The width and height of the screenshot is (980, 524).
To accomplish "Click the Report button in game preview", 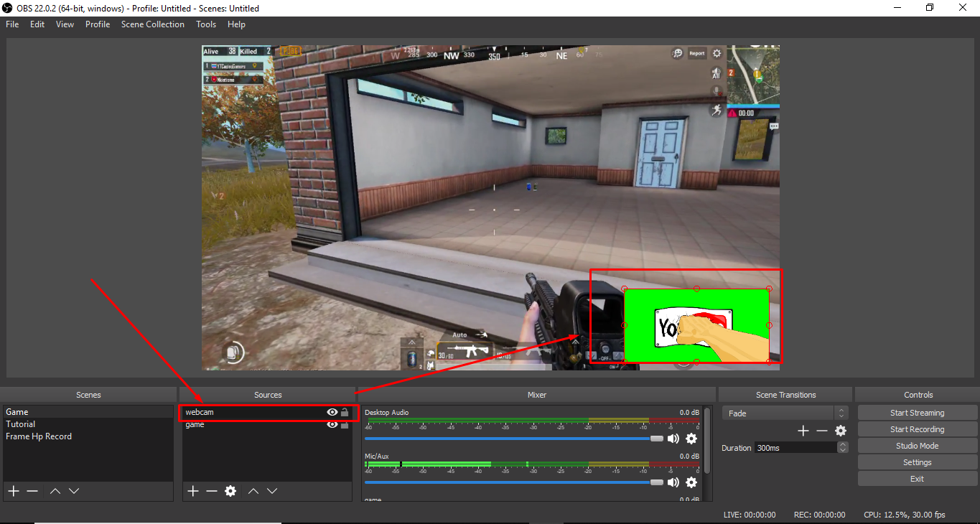I will [x=697, y=53].
